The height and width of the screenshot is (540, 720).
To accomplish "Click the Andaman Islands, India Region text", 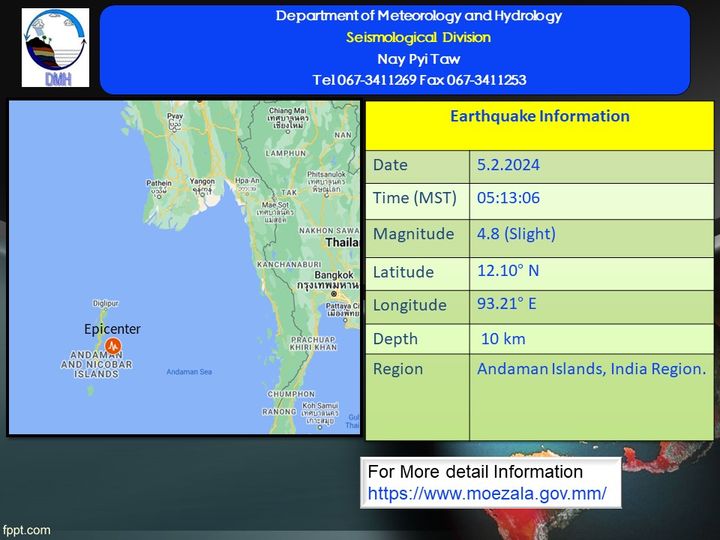I will click(x=591, y=369).
